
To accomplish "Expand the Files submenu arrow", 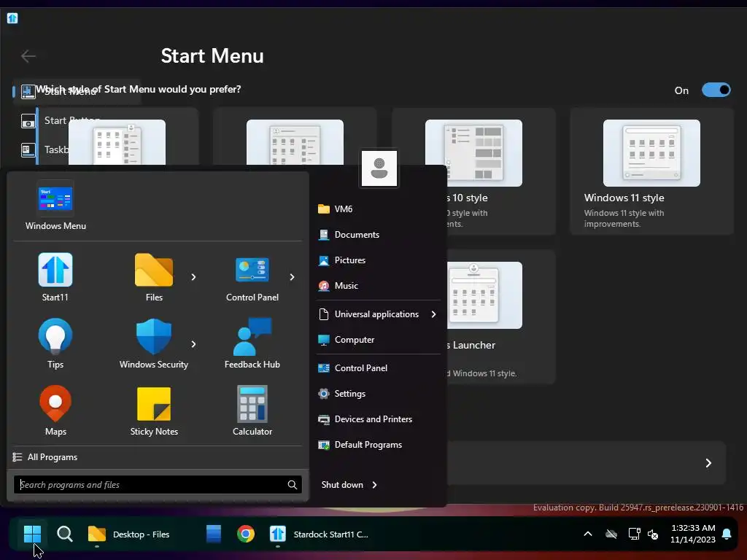I will (x=193, y=277).
